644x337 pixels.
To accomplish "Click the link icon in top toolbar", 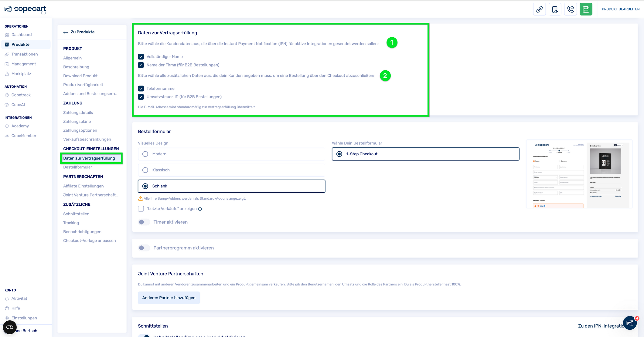I will coord(539,9).
